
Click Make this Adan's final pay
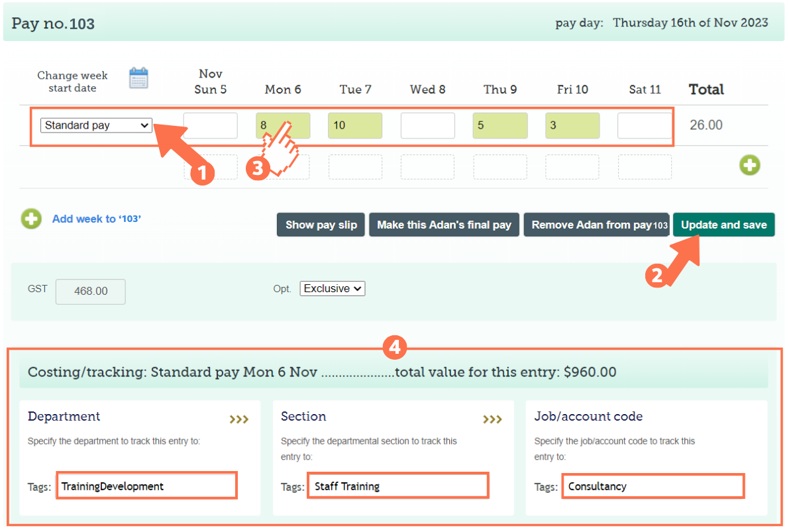(x=444, y=225)
